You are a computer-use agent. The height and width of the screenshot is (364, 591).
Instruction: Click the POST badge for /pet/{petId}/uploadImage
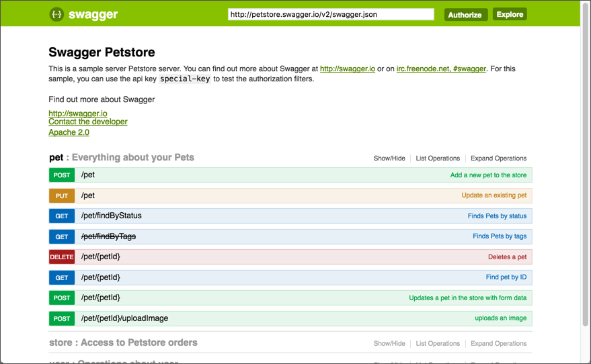[x=62, y=318]
